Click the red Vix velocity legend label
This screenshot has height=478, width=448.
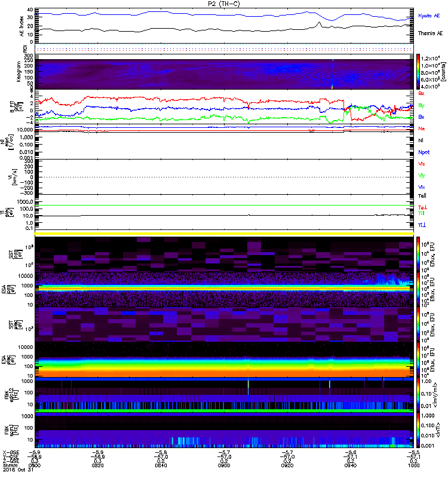(x=422, y=164)
